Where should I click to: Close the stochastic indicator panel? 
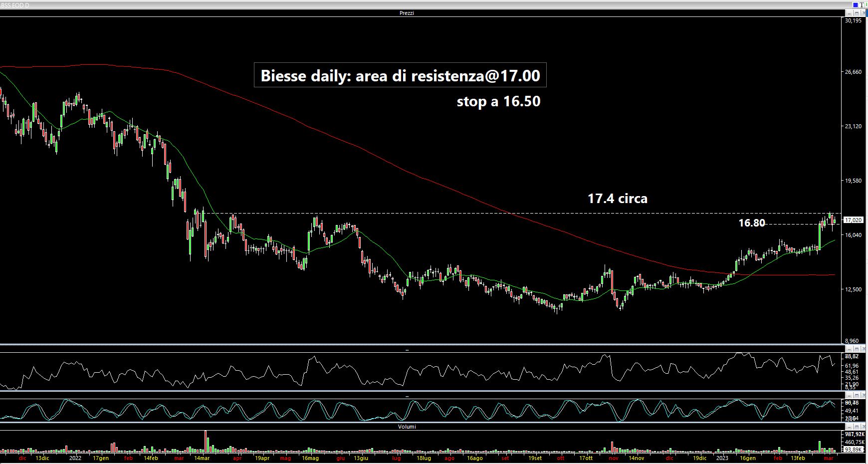click(863, 395)
